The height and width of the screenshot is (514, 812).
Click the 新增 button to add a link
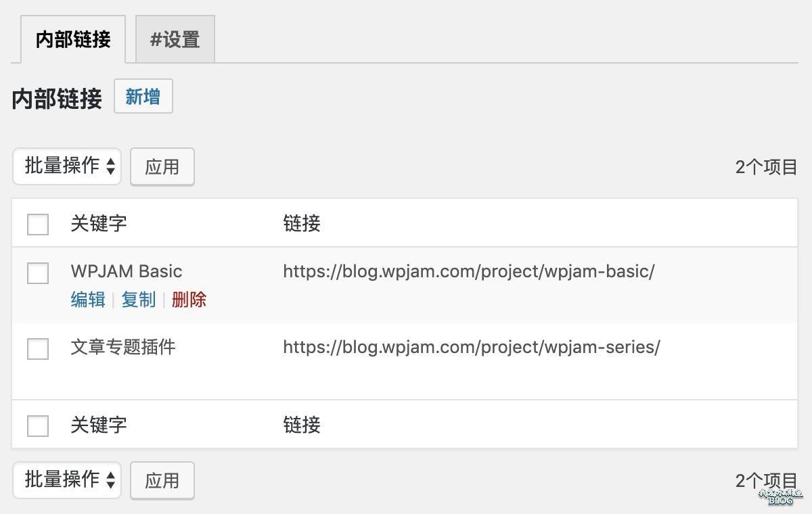(x=143, y=97)
